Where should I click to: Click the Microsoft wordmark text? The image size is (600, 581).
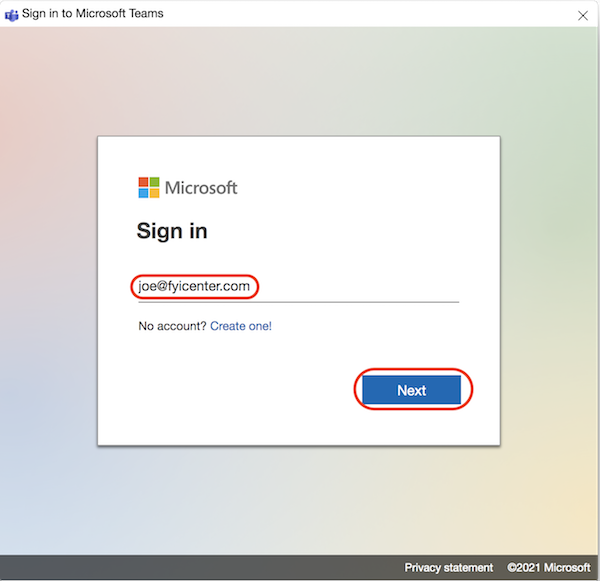coord(201,188)
